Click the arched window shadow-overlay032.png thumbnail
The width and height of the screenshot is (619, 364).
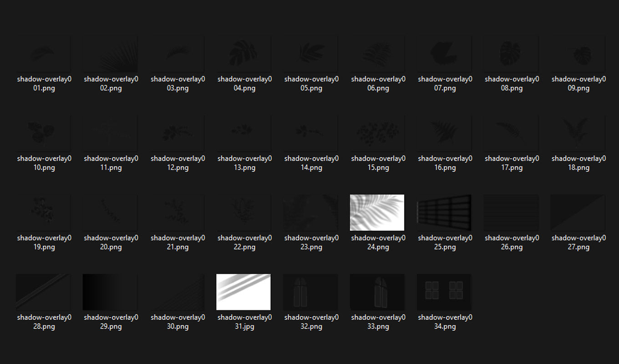click(x=310, y=291)
